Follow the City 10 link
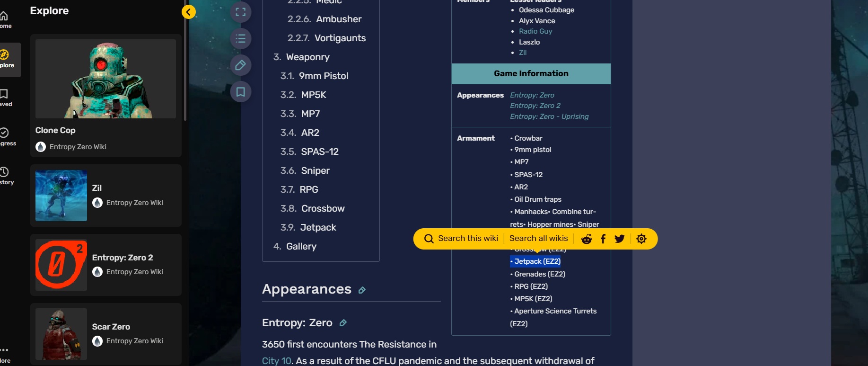Screen dimensions: 868x366 pos(277,361)
